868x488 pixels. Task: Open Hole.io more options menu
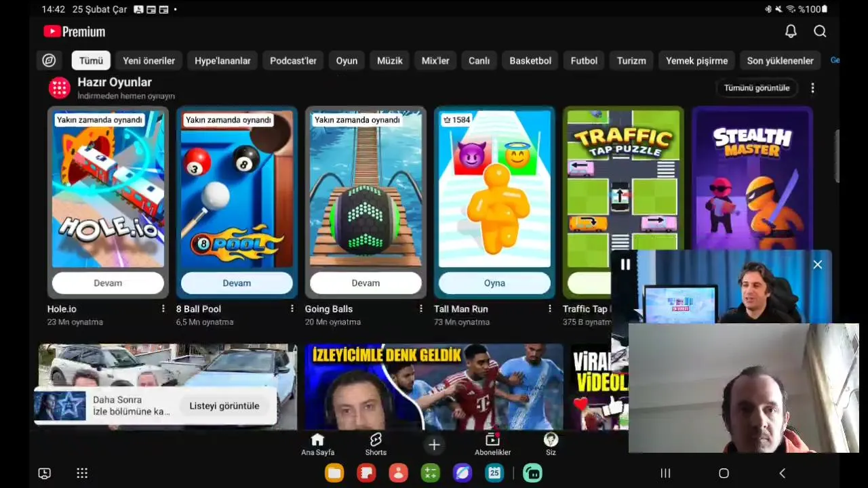pyautogui.click(x=163, y=308)
